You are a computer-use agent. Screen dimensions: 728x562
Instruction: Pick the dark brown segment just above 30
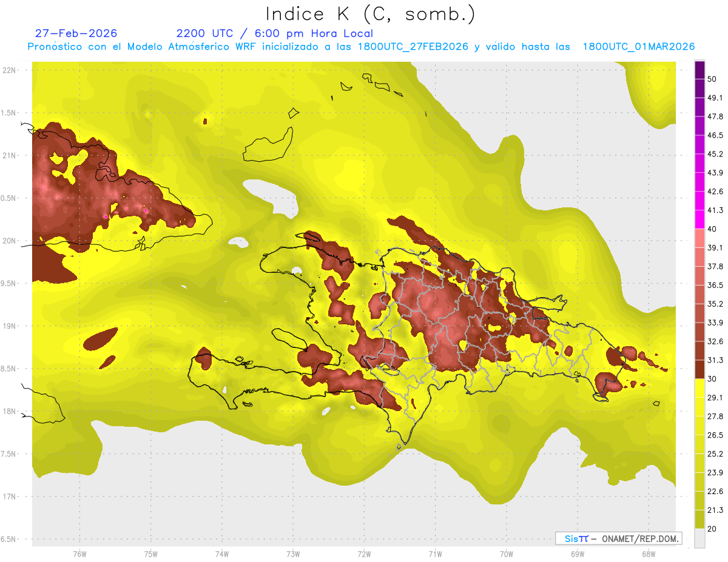(699, 369)
